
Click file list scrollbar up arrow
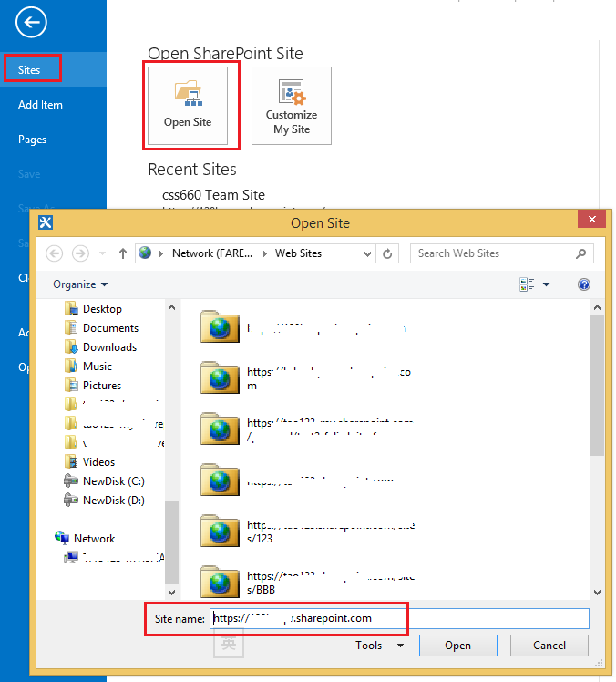[x=597, y=307]
